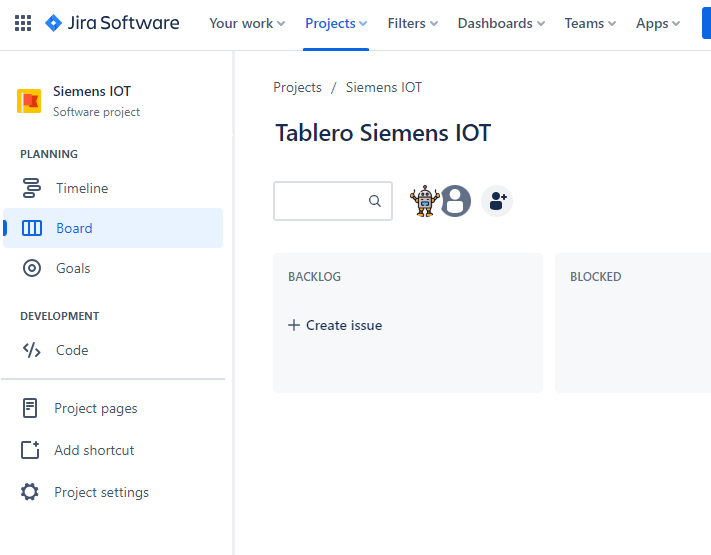Click the Project settings gear icon
This screenshot has height=555, width=711.
click(x=30, y=492)
